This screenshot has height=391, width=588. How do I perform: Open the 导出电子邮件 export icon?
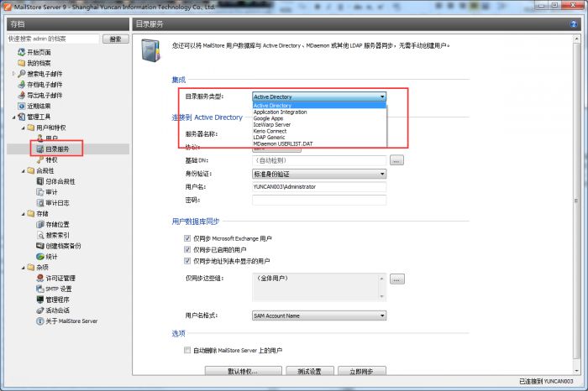21,95
